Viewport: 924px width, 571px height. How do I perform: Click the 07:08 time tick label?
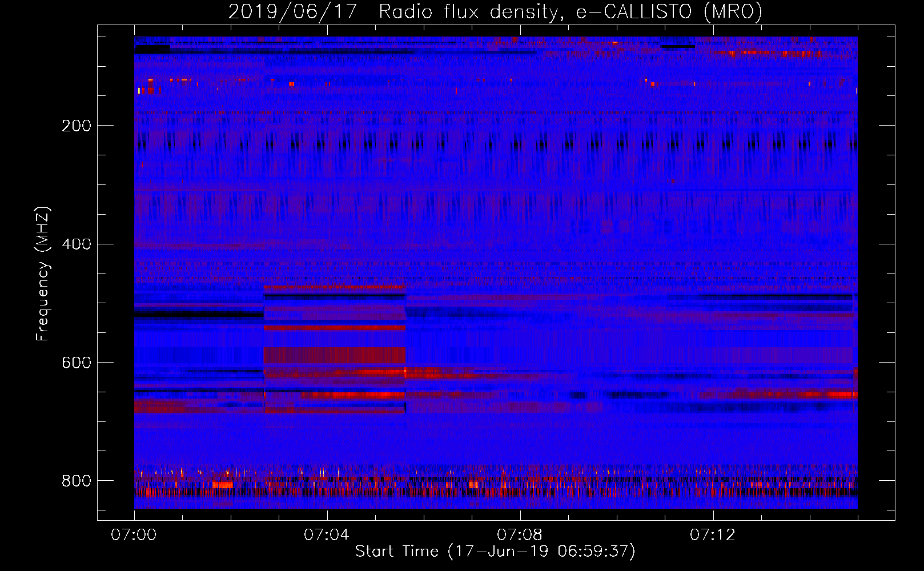[520, 535]
